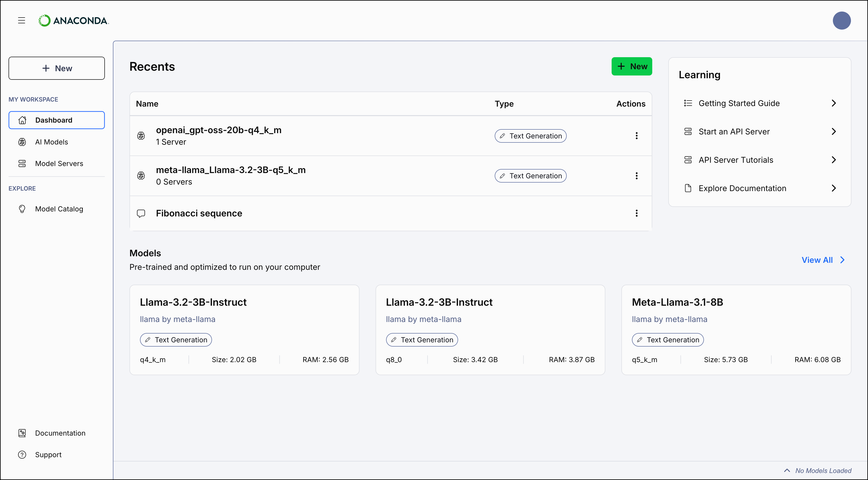
Task: Open the profile avatar in top-right corner
Action: click(x=842, y=21)
